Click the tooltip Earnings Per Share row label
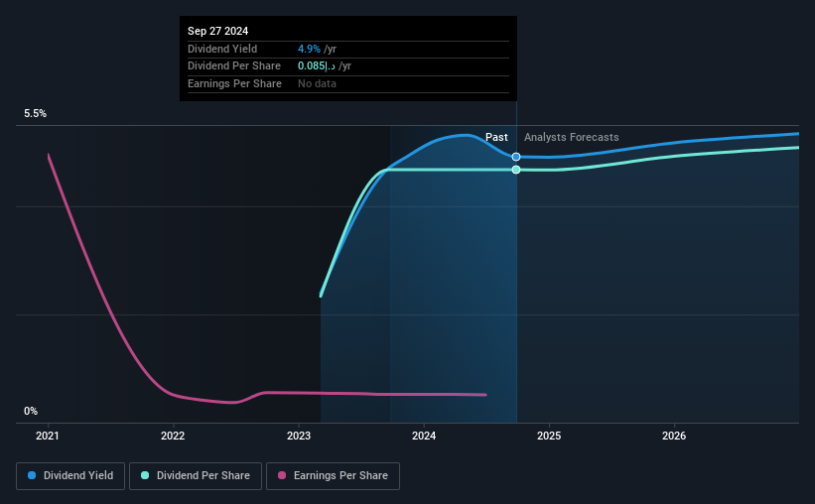 coord(234,83)
